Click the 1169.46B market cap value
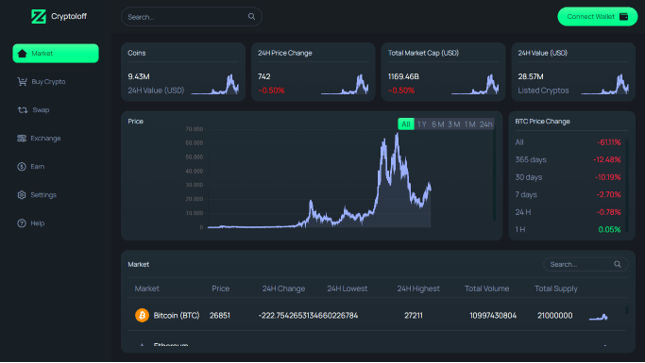The height and width of the screenshot is (363, 645). point(404,77)
